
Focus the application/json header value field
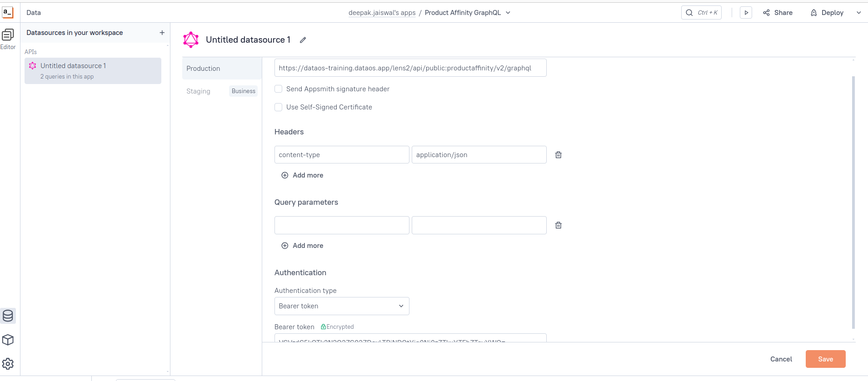479,155
